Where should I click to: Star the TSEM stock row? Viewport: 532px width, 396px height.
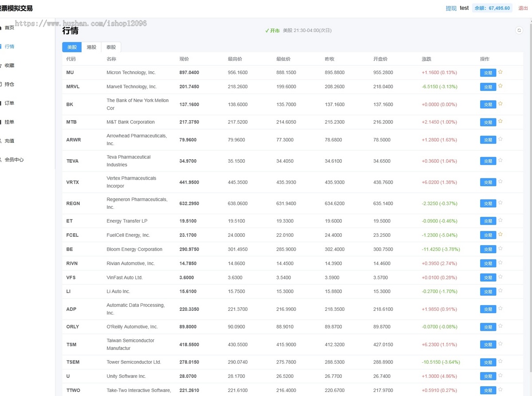pos(500,362)
